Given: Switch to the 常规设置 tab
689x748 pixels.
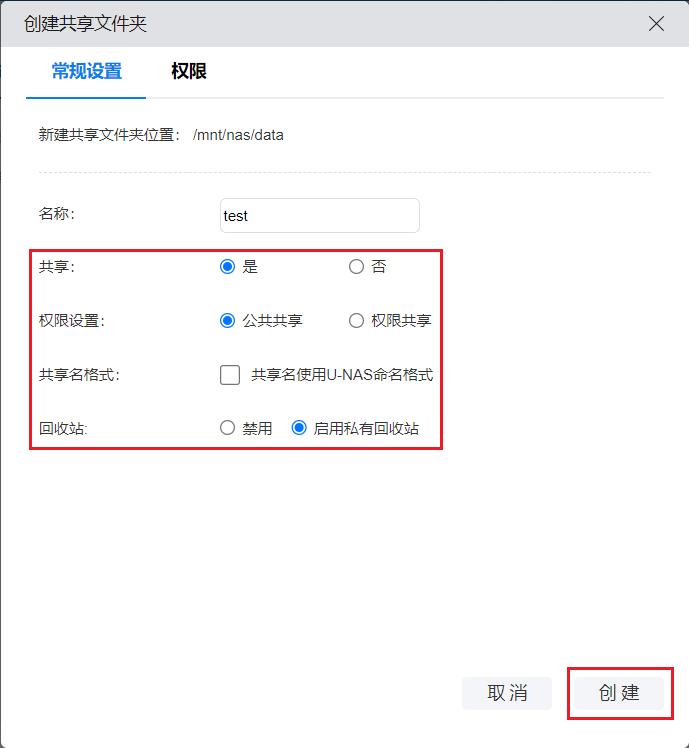Looking at the screenshot, I should (x=87, y=72).
